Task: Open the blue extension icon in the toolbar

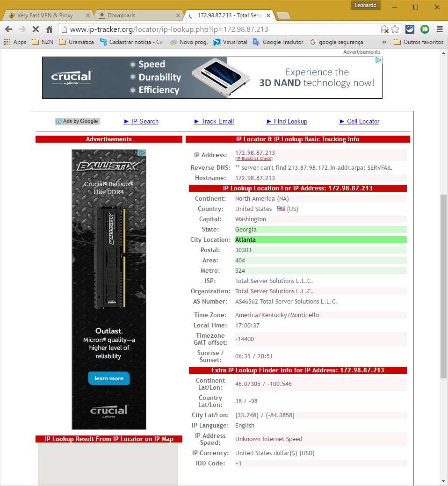Action: pos(410,29)
